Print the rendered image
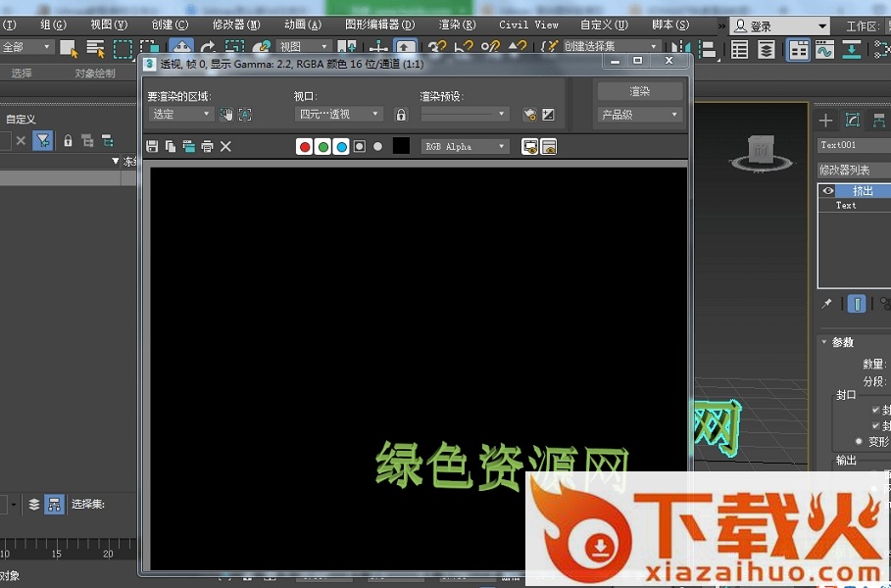This screenshot has width=891, height=588. [207, 146]
